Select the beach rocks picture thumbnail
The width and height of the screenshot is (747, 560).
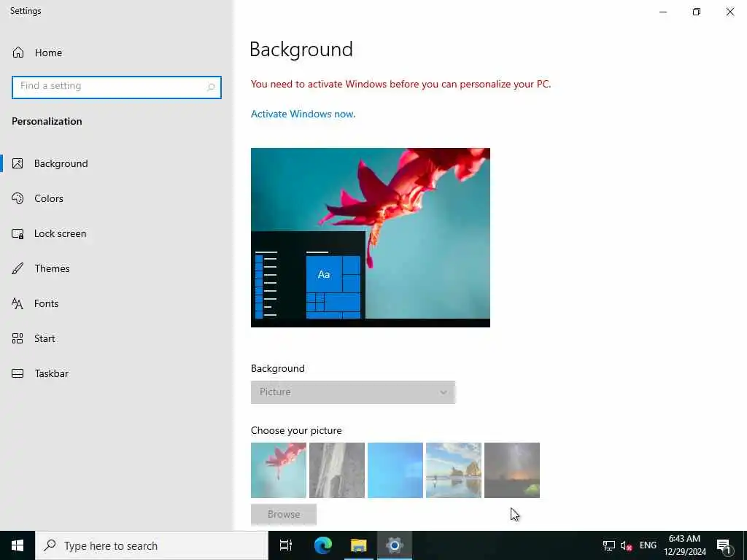(x=454, y=470)
